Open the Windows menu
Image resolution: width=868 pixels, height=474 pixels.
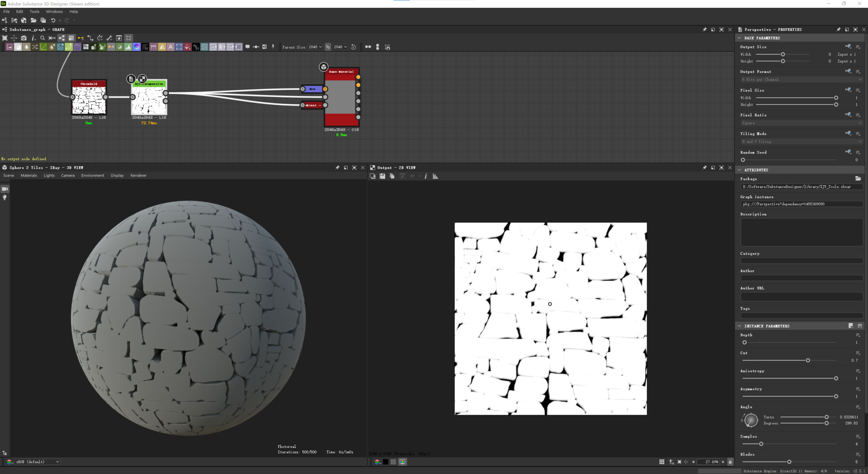click(54, 11)
